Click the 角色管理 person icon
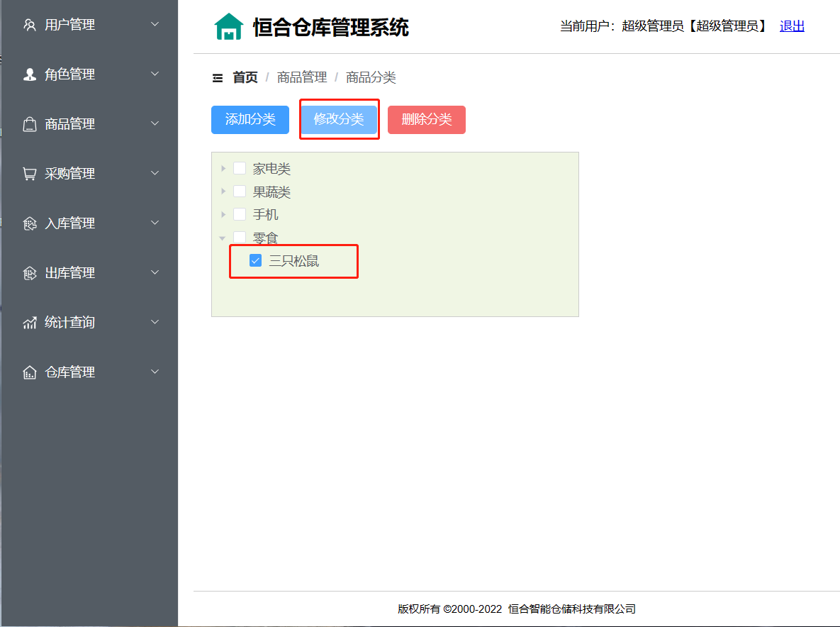This screenshot has width=840, height=627. tap(30, 74)
